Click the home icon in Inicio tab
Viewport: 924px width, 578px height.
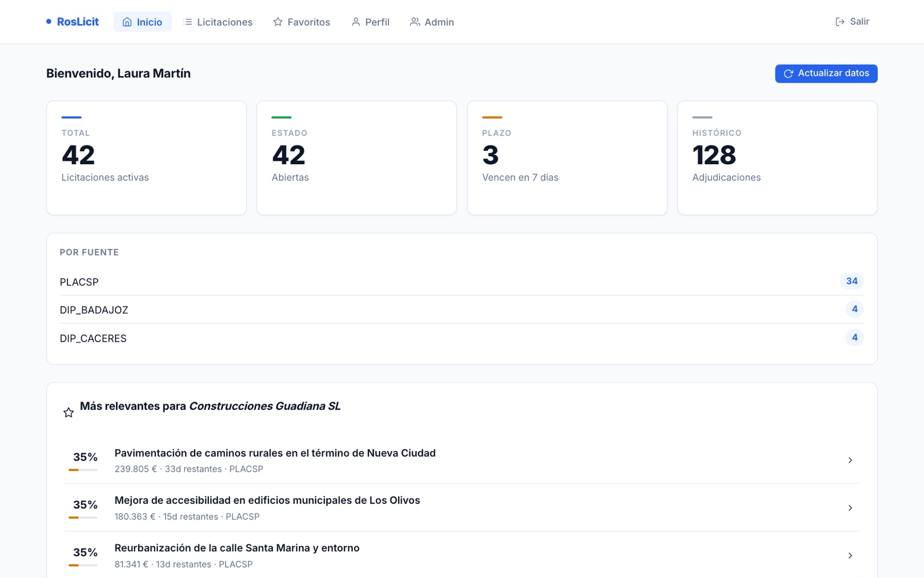(x=127, y=22)
